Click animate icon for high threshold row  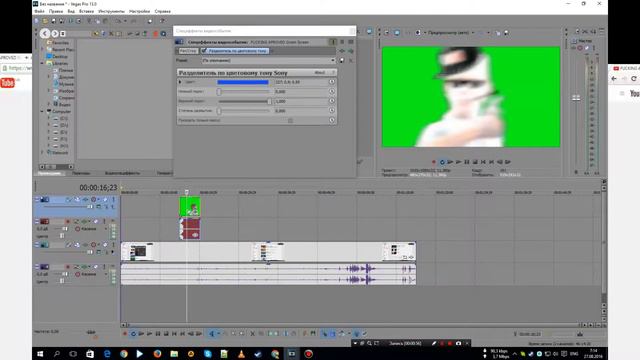point(332,101)
